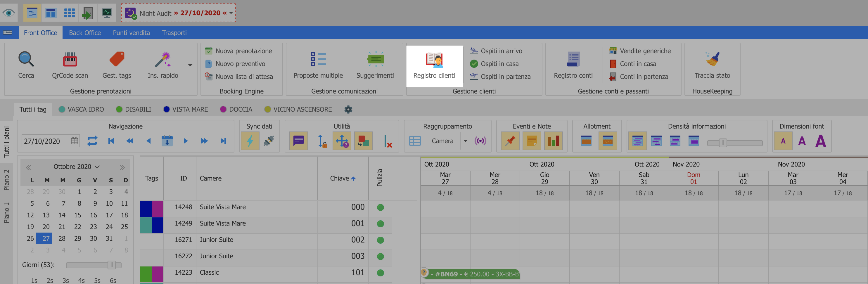Toggle VISTA MARE tag filter
This screenshot has height=284, width=868.
[186, 109]
